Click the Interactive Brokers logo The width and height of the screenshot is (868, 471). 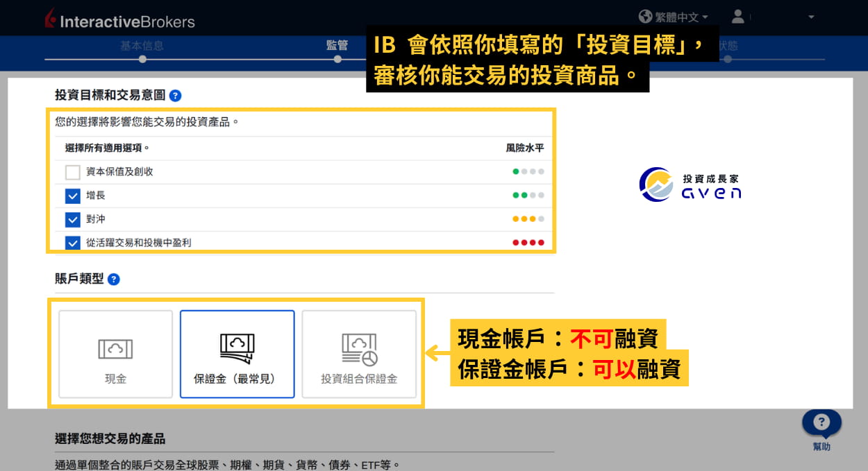119,19
